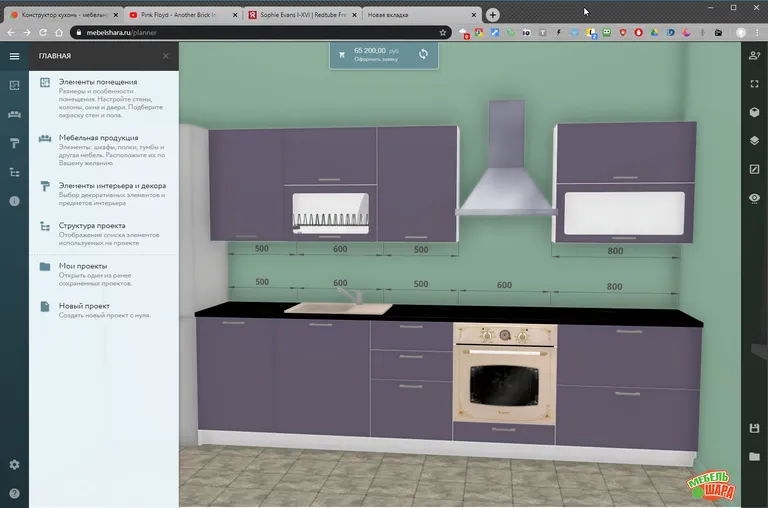Click the shopping cart icon in price box

click(x=342, y=55)
